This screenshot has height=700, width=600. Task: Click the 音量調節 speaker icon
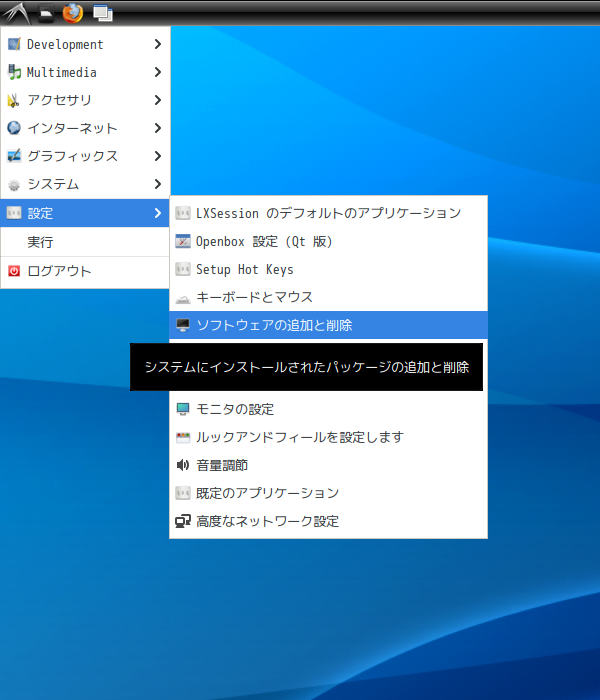[x=183, y=465]
